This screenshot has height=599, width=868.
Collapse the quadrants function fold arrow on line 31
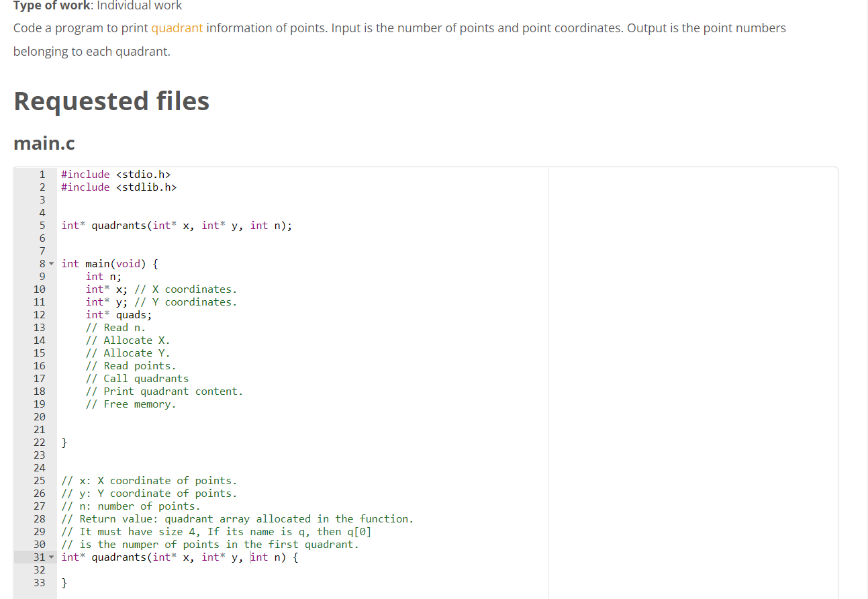point(50,557)
